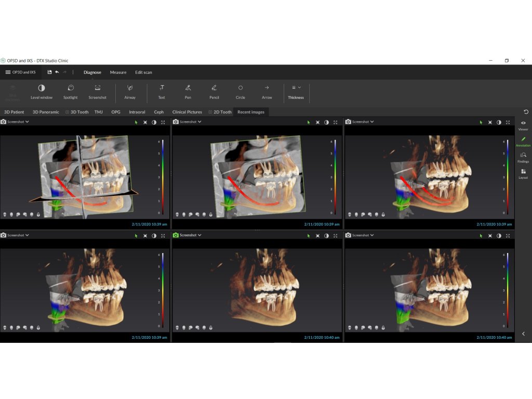Switch to the 3D Panoramic tab
The image size is (532, 399).
(46, 112)
